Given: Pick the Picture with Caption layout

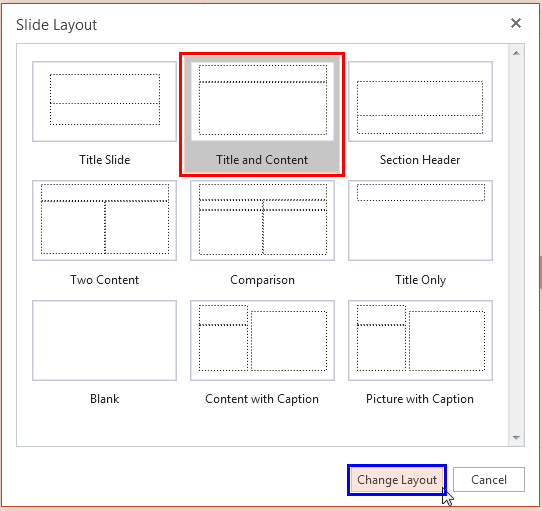Looking at the screenshot, I should coord(420,340).
